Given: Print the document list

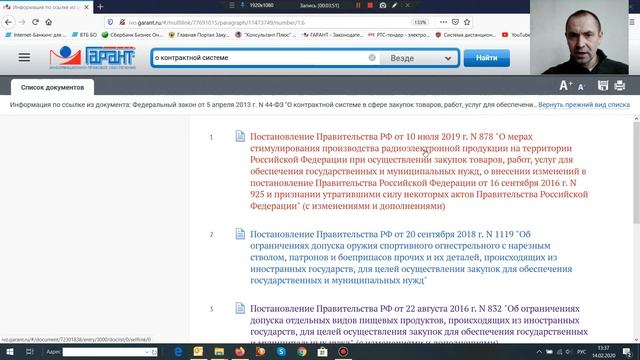Looking at the screenshot, I should pos(620,85).
